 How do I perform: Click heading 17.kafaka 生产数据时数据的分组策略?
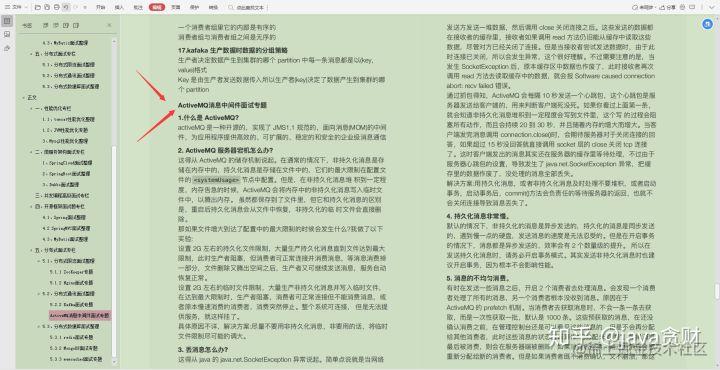click(x=233, y=50)
